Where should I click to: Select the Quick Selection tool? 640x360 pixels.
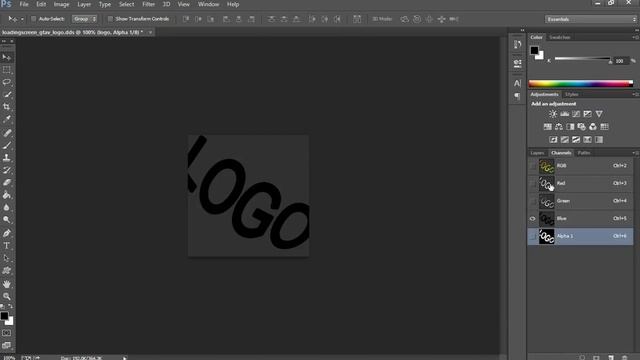tap(7, 95)
